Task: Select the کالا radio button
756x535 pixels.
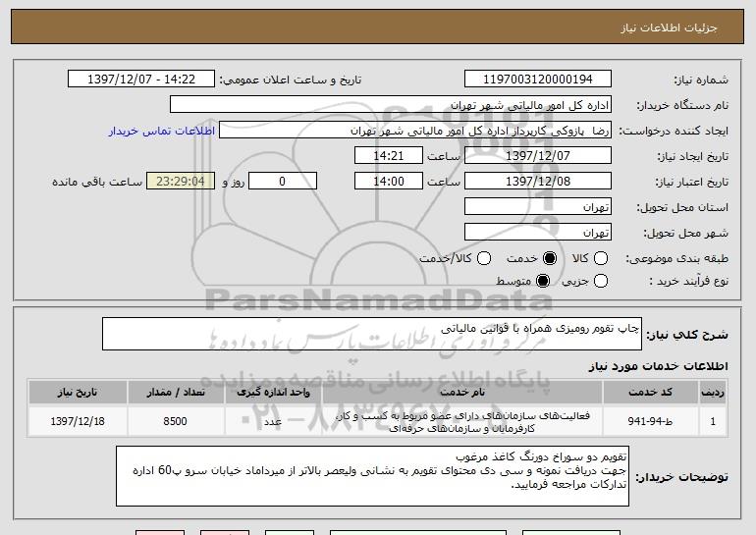Action: click(601, 258)
